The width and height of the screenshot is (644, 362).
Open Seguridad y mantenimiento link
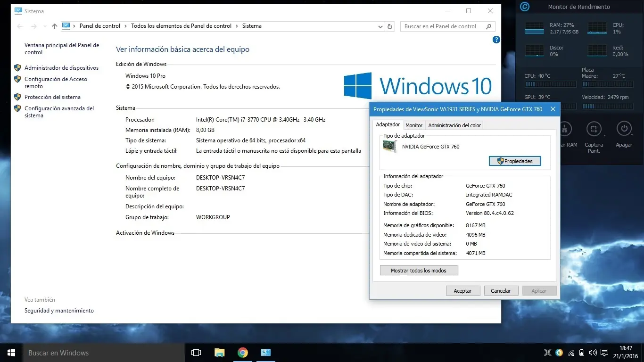point(59,311)
